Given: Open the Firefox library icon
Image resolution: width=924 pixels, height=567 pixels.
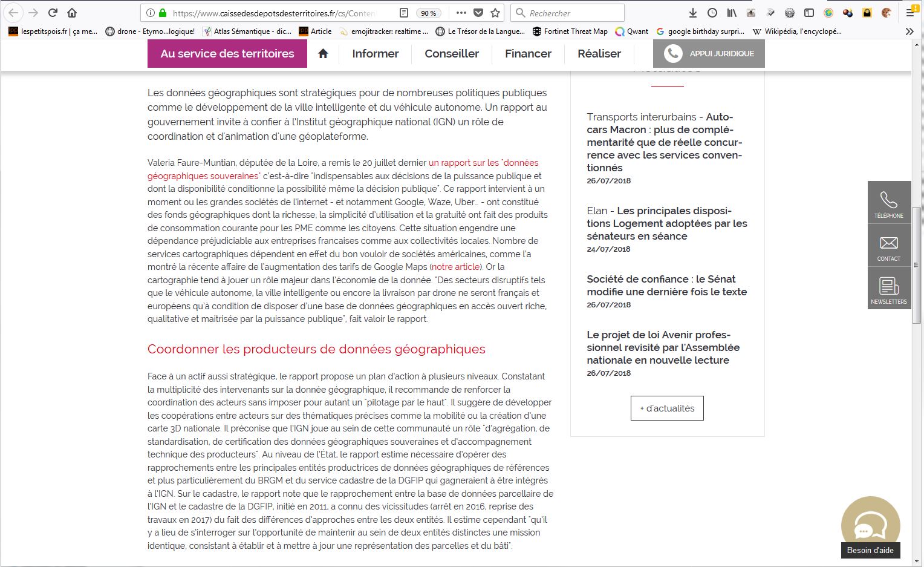Looking at the screenshot, I should 732,13.
